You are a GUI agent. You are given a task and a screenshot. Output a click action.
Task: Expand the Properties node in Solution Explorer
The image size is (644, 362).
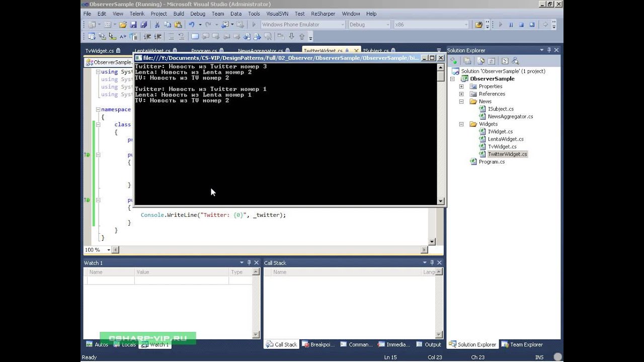tap(461, 86)
